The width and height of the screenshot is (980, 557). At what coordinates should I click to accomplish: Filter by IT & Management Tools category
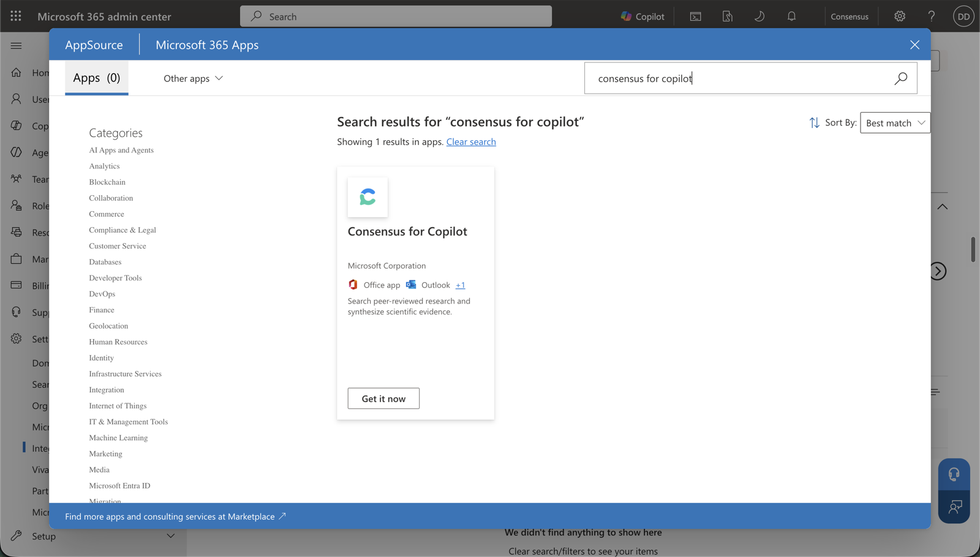click(128, 422)
